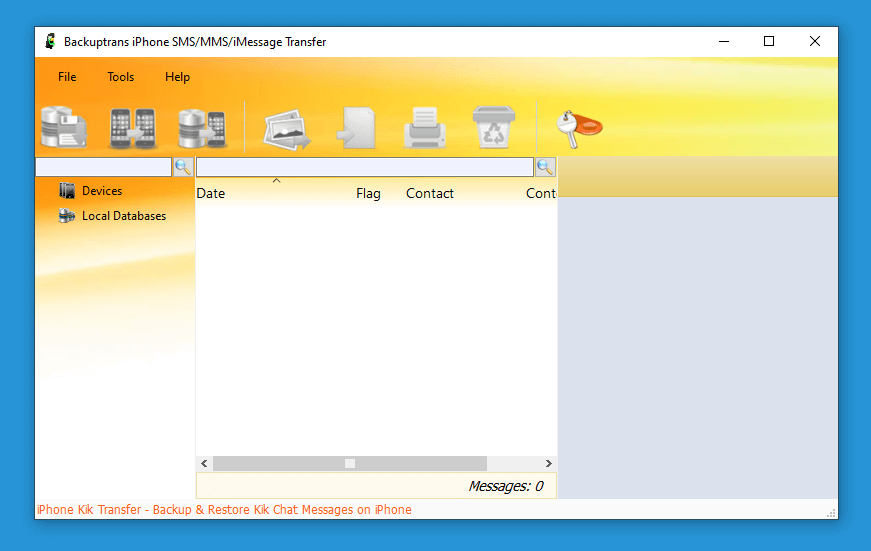871x551 pixels.
Task: Click the key registration icon
Action: coord(579,129)
